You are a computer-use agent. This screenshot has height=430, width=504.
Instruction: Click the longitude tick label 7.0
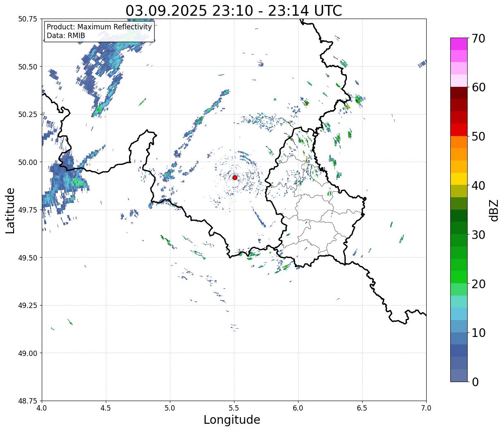426,408
